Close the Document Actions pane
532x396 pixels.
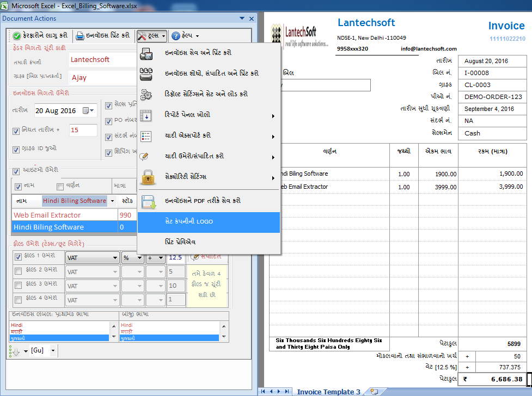pyautogui.click(x=252, y=18)
